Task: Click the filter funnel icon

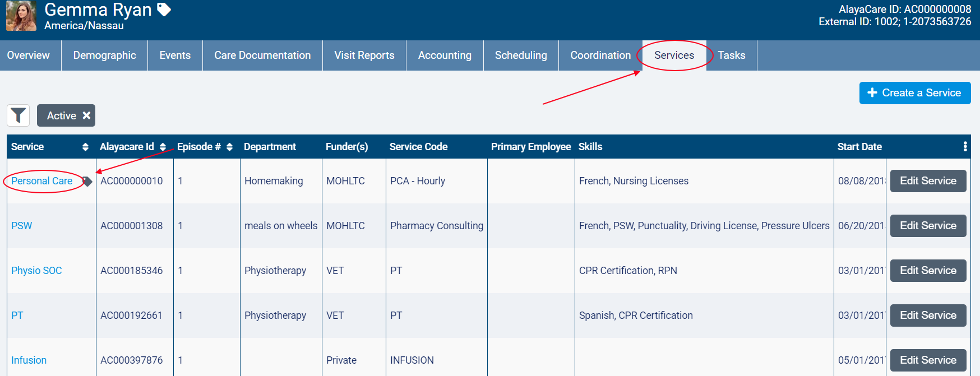Action: pyautogui.click(x=19, y=115)
